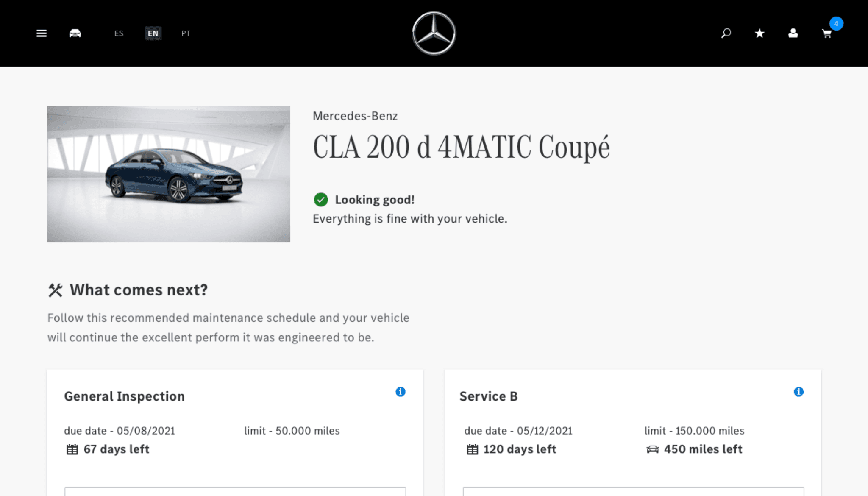Click the calendar icon beside 67 days left

point(71,449)
